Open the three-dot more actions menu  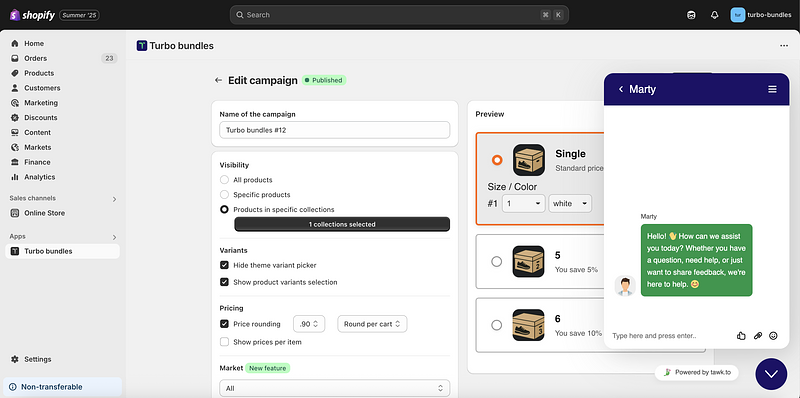(x=784, y=45)
